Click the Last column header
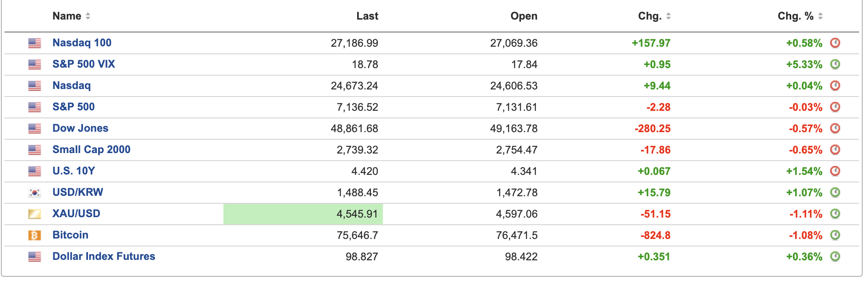The height and width of the screenshot is (283, 868). point(367,16)
